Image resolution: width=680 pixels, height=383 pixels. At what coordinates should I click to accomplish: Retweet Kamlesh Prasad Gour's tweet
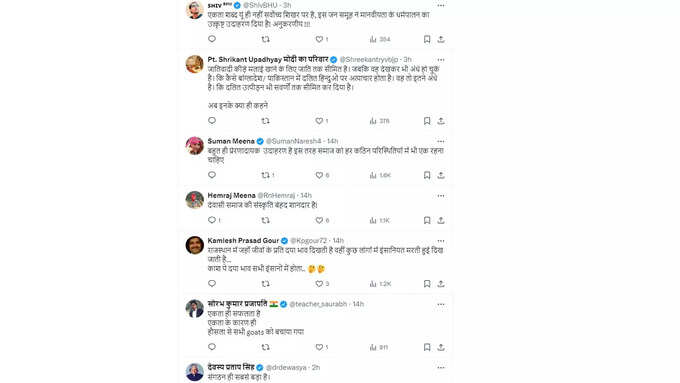pos(266,284)
